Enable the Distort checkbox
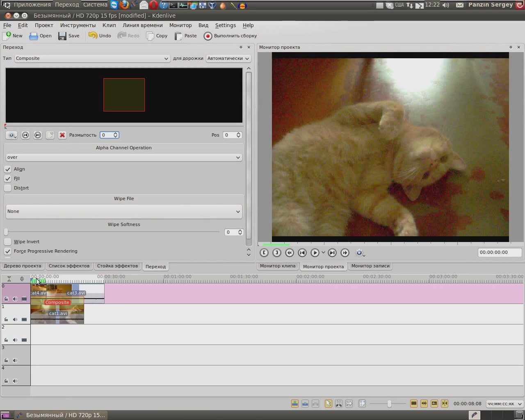 coord(8,188)
